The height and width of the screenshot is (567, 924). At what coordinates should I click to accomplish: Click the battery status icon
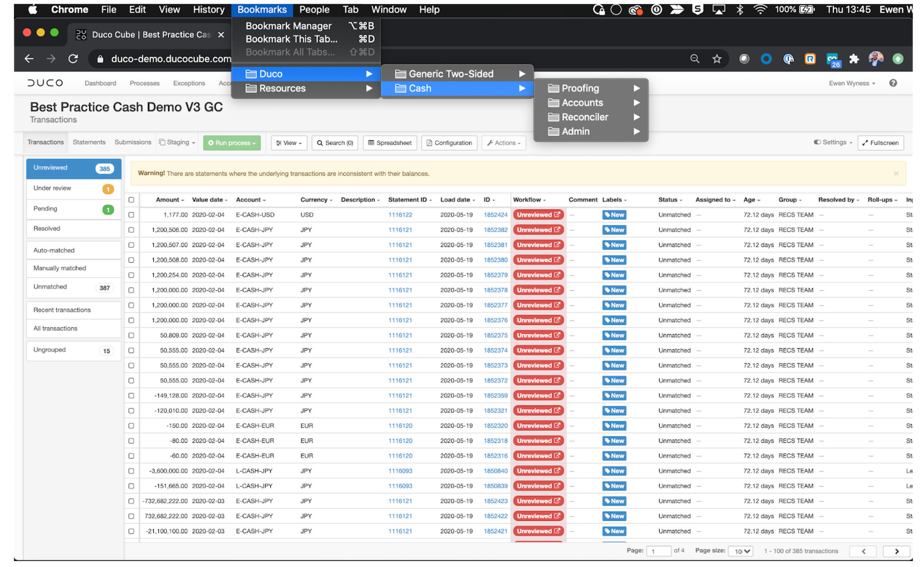click(x=807, y=9)
